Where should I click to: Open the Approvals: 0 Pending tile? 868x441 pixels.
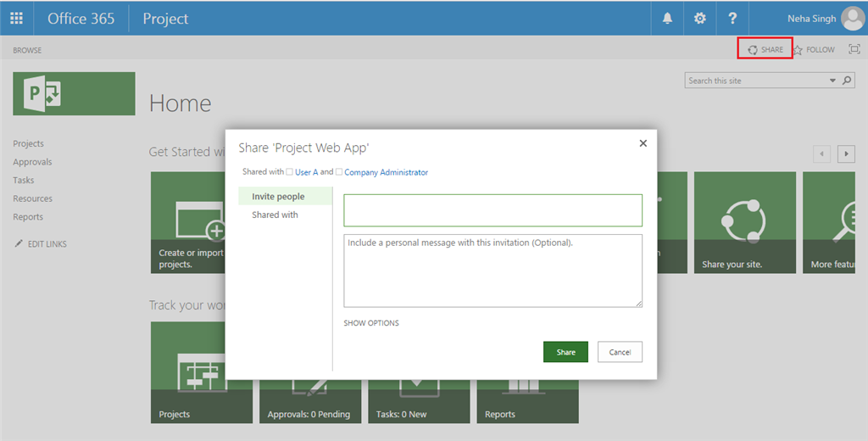click(x=310, y=402)
